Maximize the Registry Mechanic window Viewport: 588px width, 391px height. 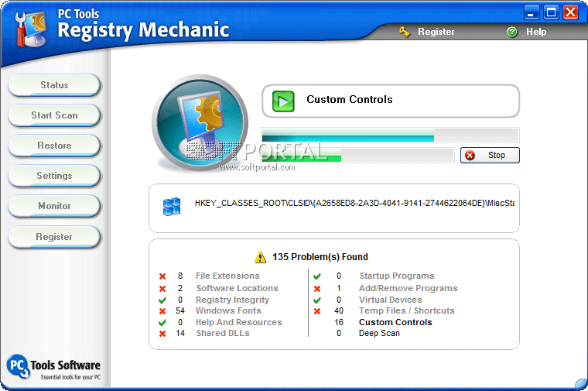pyautogui.click(x=551, y=12)
